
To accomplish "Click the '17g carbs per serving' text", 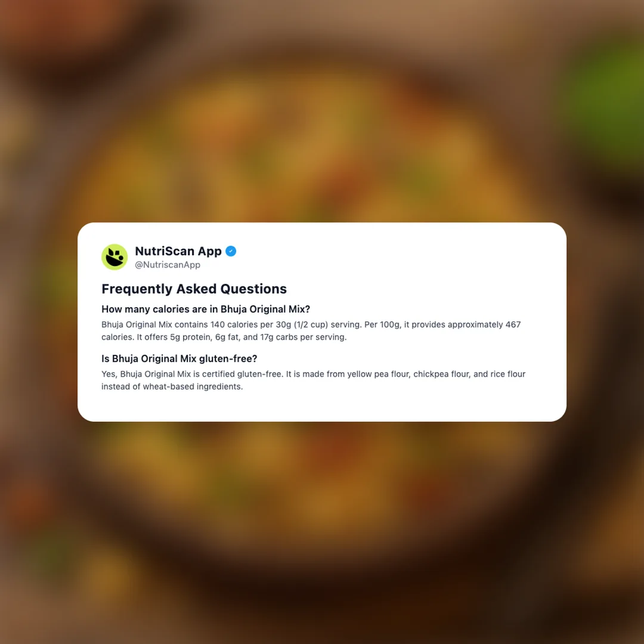I will [303, 337].
